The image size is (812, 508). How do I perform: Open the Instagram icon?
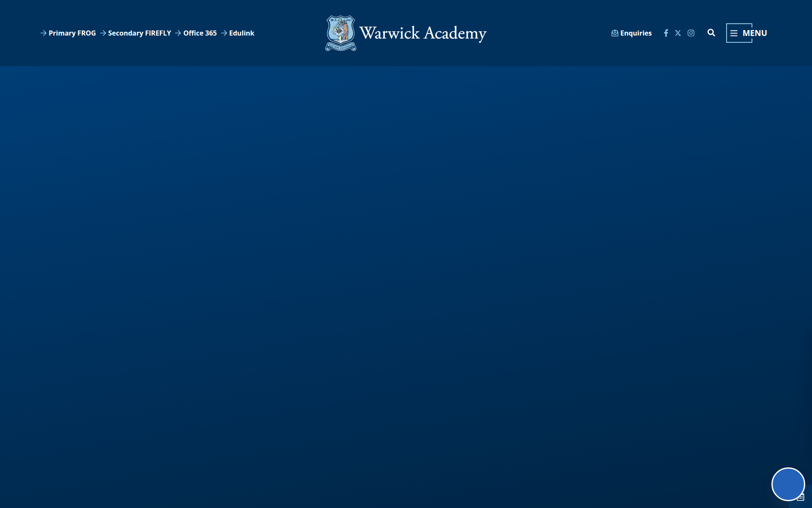(691, 33)
